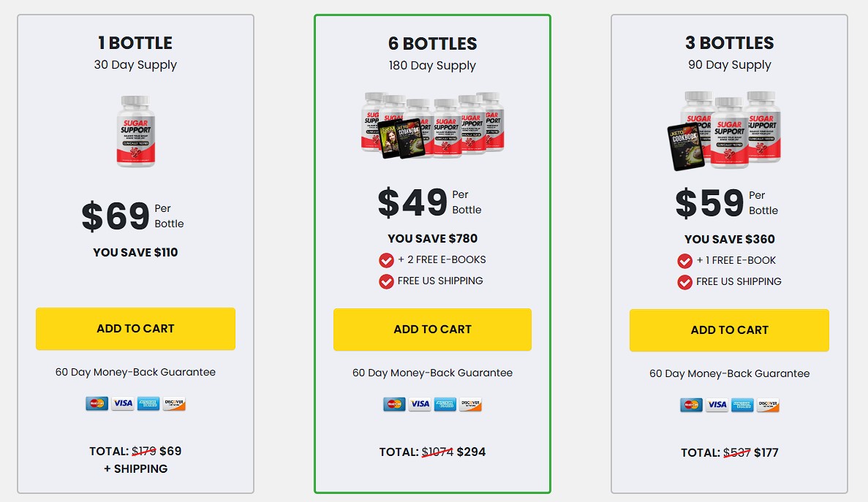The image size is (868, 502).
Task: Click red checkmark beside 1 FREE E-BOOK
Action: point(684,261)
